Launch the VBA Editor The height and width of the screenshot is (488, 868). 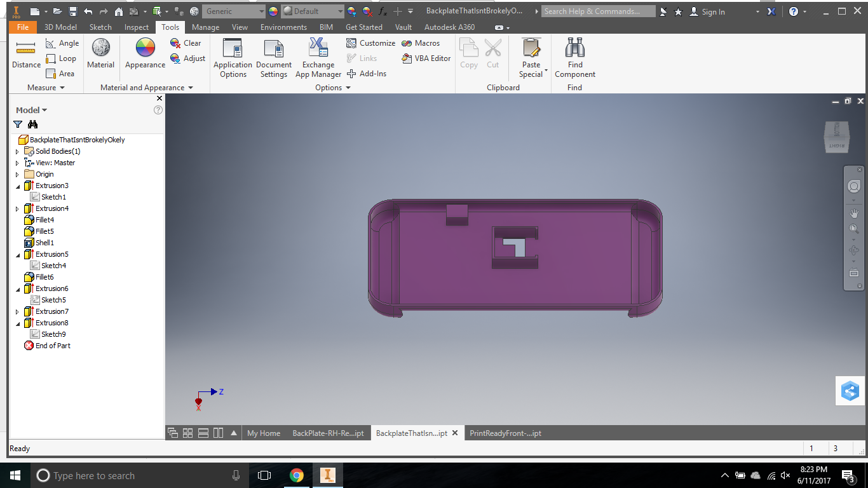[x=426, y=58]
